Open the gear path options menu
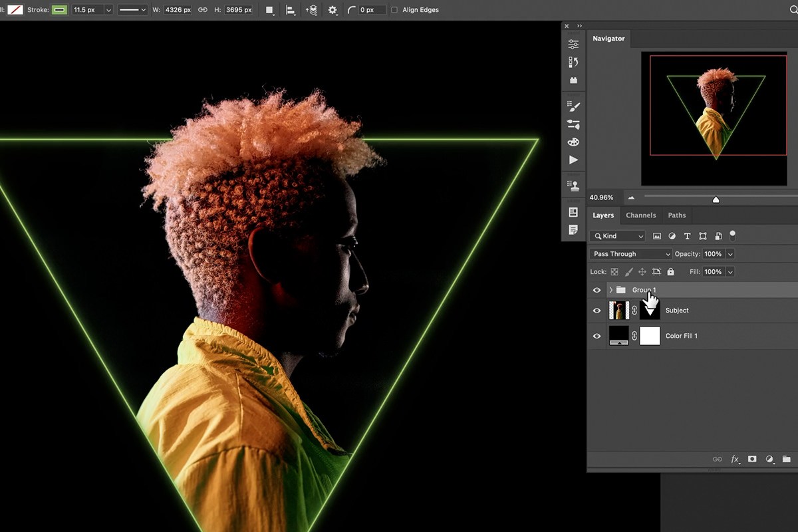 pyautogui.click(x=332, y=10)
